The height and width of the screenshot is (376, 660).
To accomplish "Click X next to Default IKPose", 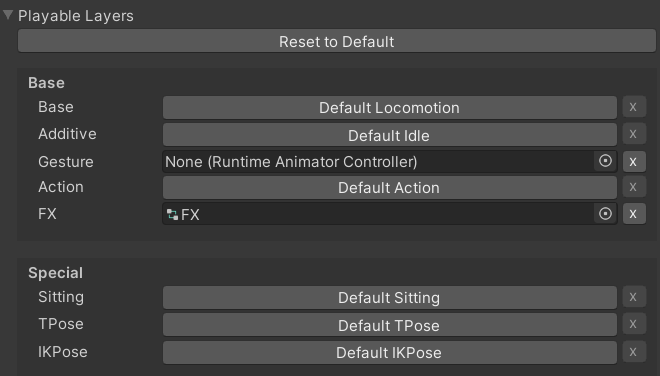I will coord(634,352).
